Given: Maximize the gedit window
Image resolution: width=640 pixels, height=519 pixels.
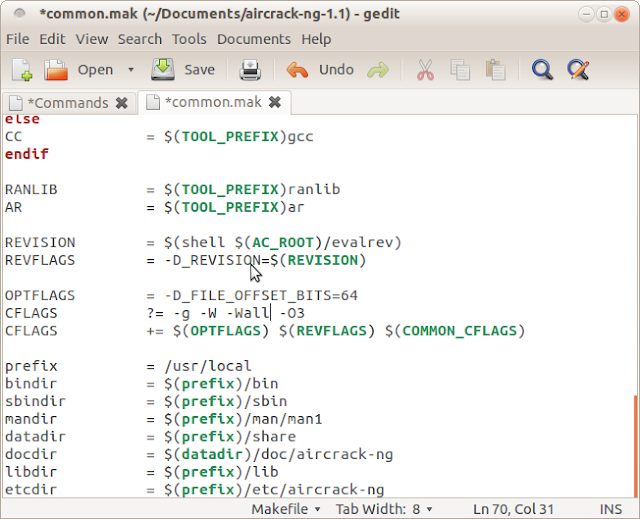Looking at the screenshot, I should click(604, 15).
